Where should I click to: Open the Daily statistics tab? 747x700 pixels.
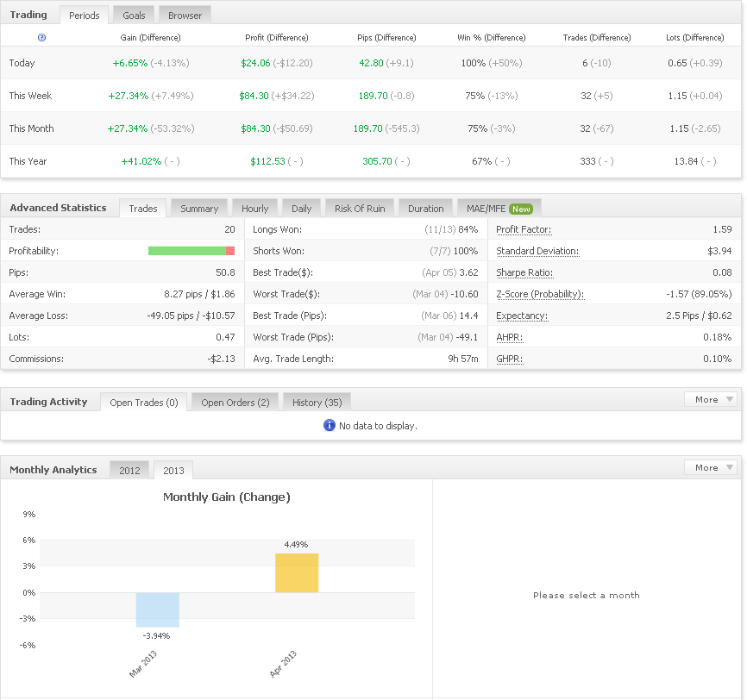pos(301,209)
